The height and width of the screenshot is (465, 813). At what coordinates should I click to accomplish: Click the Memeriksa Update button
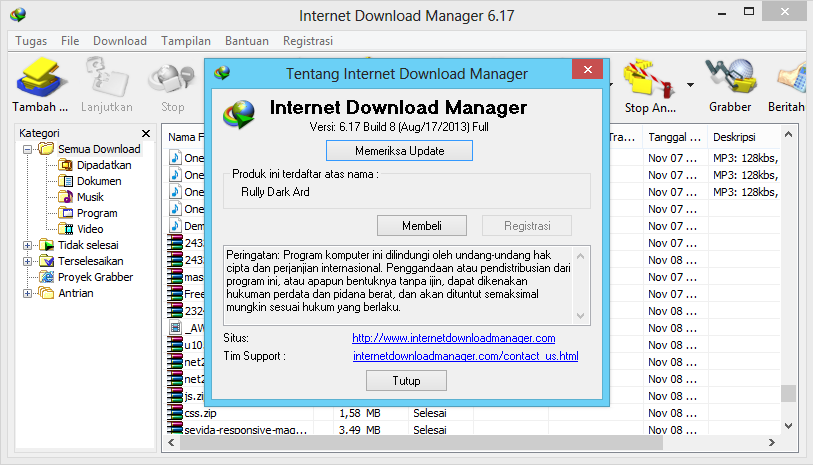click(399, 151)
